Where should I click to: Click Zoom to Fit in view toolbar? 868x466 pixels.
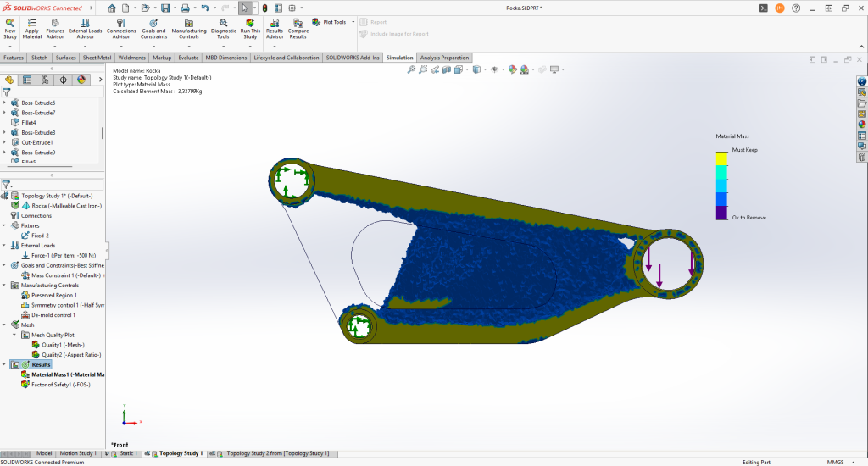(411, 69)
